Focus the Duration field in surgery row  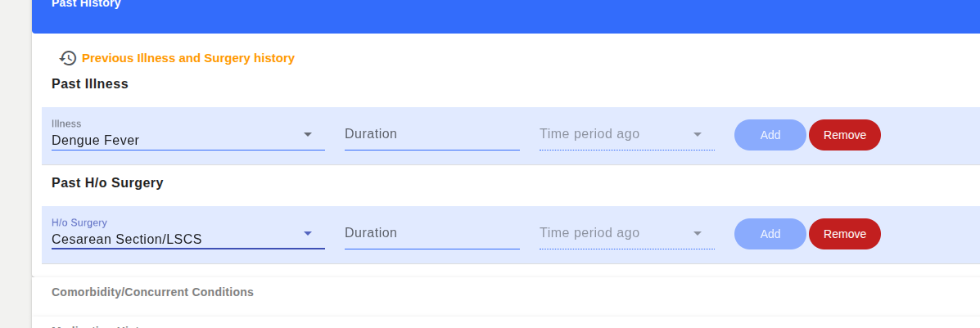[x=432, y=233]
